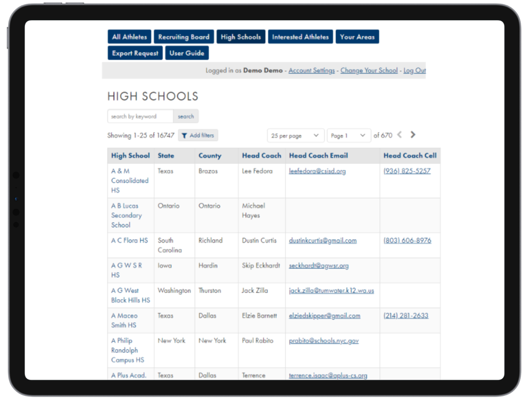Open A & M Consolidated HS entry
This screenshot has width=532, height=399.
click(x=130, y=180)
